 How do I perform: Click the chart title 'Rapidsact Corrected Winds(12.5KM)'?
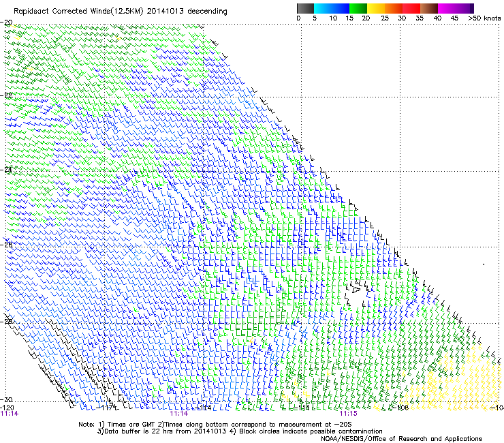coord(78,12)
